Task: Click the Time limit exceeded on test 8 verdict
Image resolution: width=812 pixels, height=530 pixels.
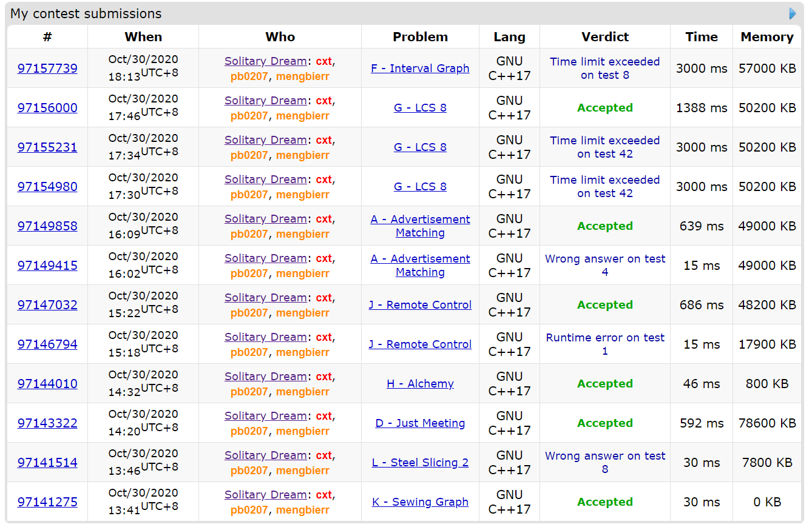Action: [604, 69]
